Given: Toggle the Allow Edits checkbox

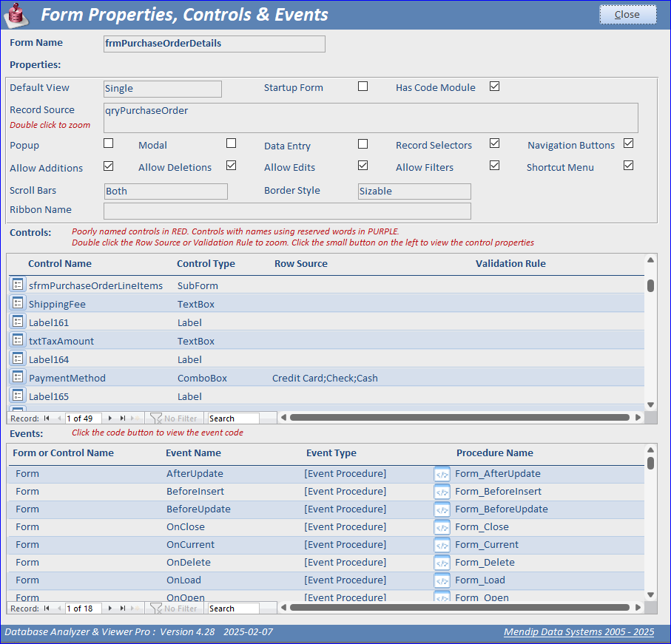Looking at the screenshot, I should click(x=363, y=165).
